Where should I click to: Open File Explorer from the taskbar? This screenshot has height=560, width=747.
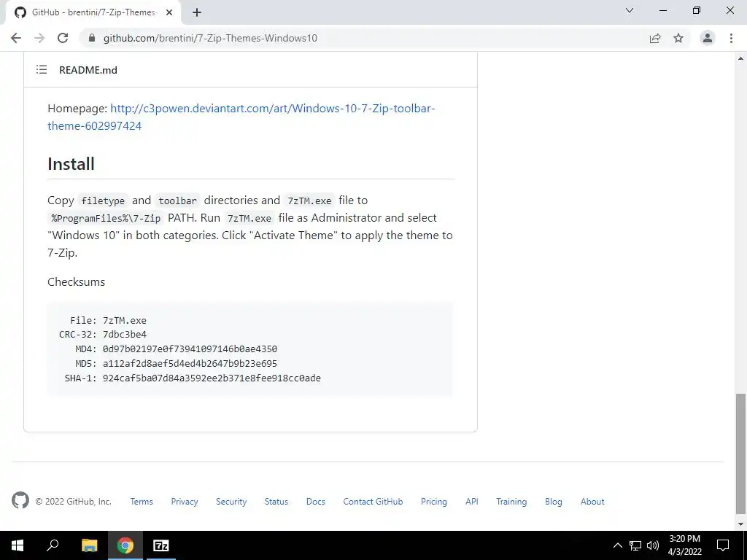click(x=89, y=545)
